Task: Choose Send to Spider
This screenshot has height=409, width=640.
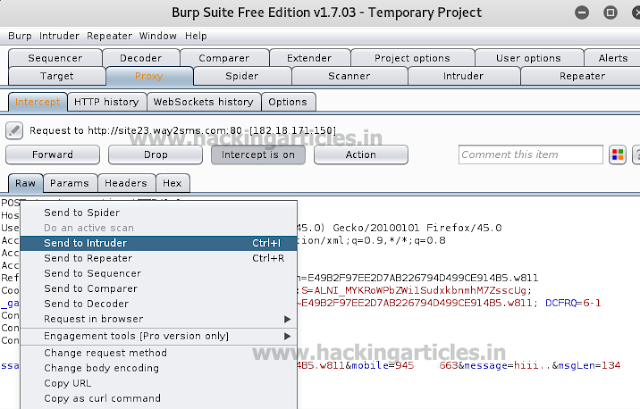Action: coord(159,213)
